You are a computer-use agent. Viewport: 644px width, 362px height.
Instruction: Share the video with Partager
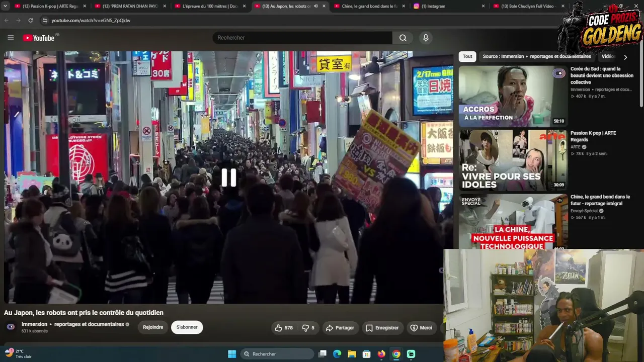click(x=340, y=328)
